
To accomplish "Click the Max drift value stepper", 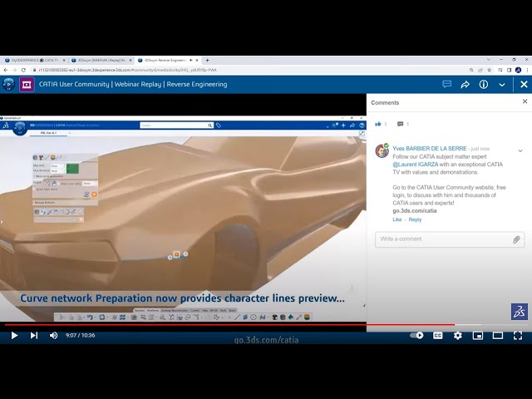I will click(x=65, y=166).
